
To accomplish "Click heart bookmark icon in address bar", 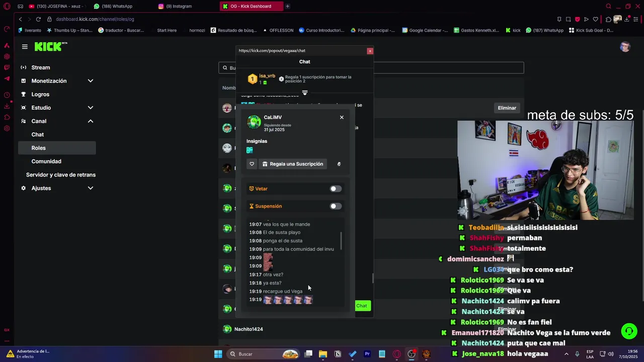I will coord(595,19).
